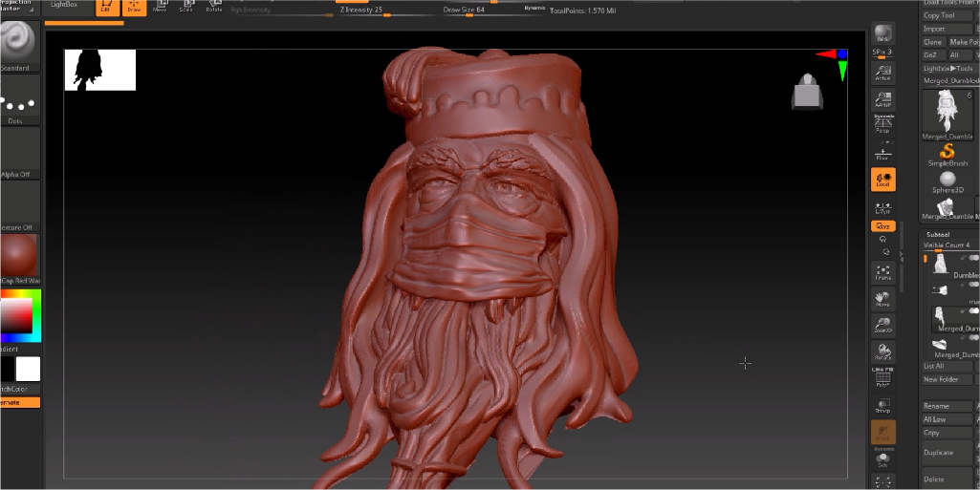The height and width of the screenshot is (490, 980).
Task: Open the MatCap Red Wax material picker
Action: [x=19, y=259]
